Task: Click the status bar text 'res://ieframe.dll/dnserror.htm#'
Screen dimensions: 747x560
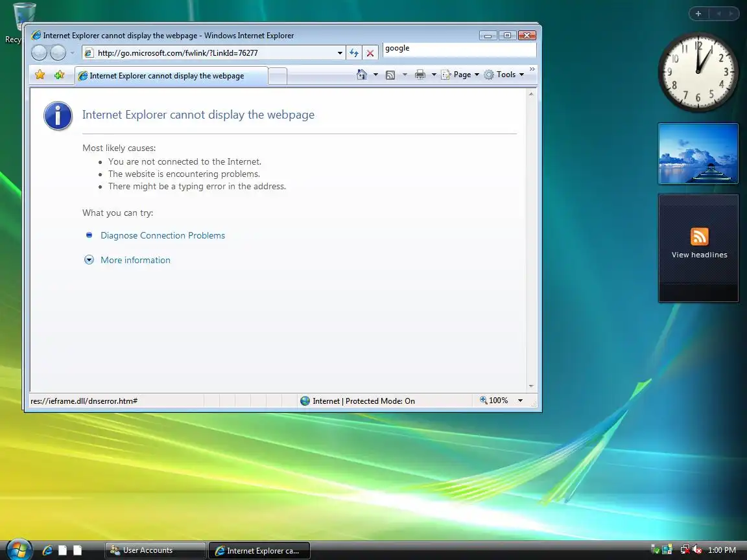Action: (84, 401)
